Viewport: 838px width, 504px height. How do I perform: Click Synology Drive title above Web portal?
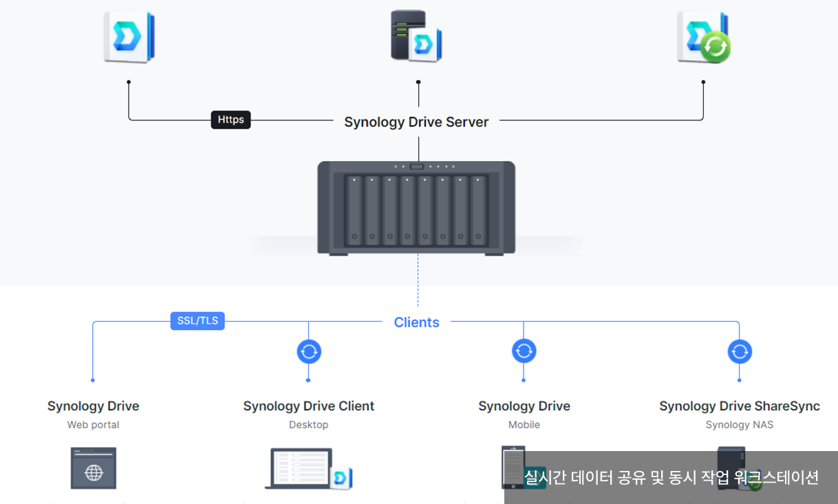[x=93, y=406]
